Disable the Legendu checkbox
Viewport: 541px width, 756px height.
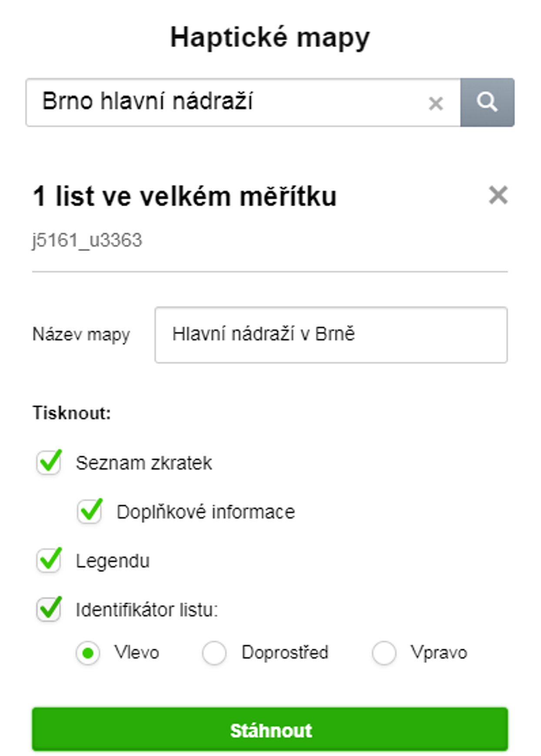pos(49,560)
